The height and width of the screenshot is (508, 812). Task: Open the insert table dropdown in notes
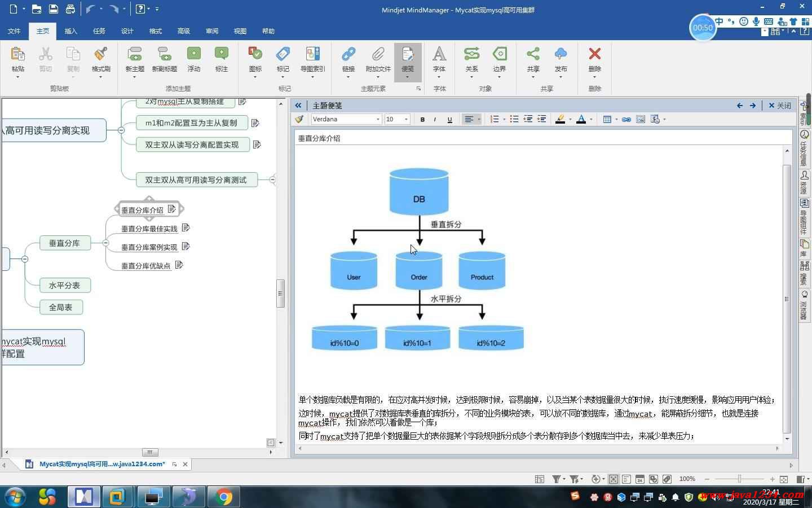pyautogui.click(x=616, y=119)
